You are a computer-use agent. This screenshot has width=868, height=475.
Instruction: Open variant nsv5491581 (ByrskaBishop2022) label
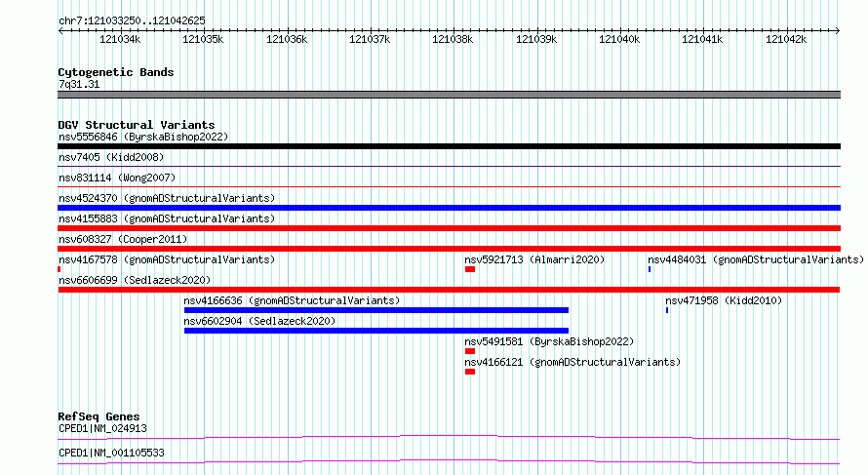click(549, 341)
